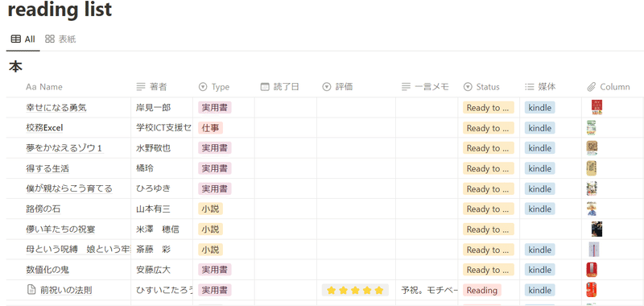
Task: Click the Reading status for 前祝いの法則
Action: 481,291
